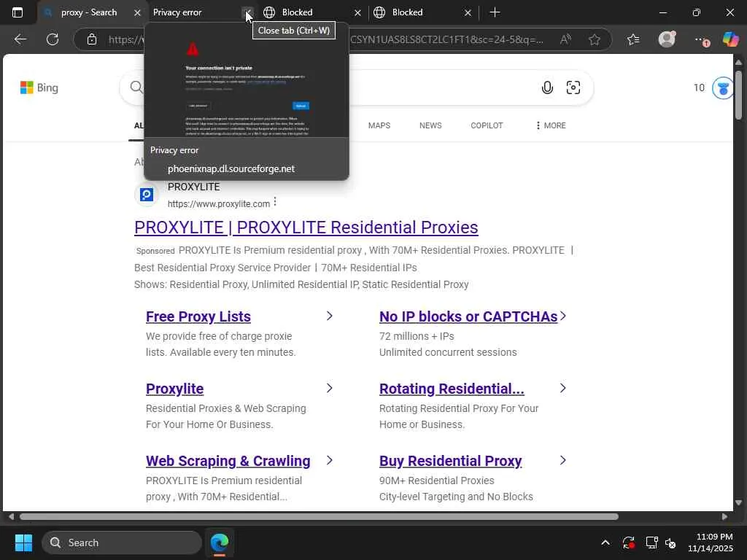Go back with the arrow button
747x560 pixels.
click(x=20, y=39)
